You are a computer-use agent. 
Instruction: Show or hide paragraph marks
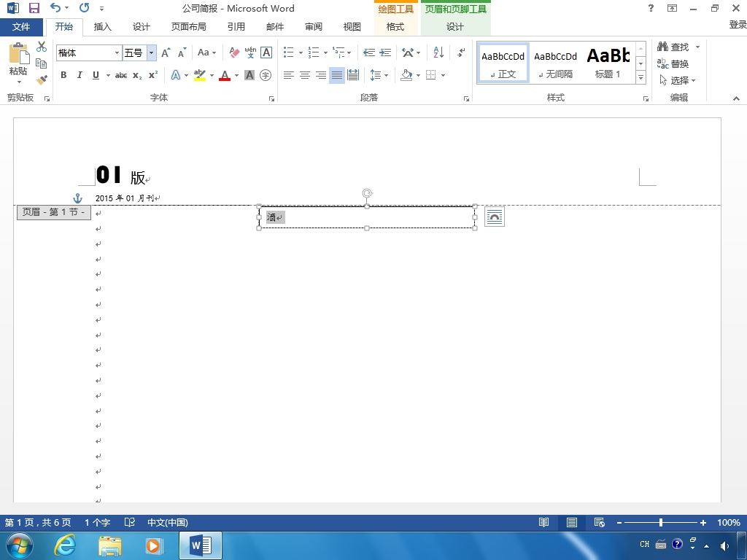(x=461, y=52)
